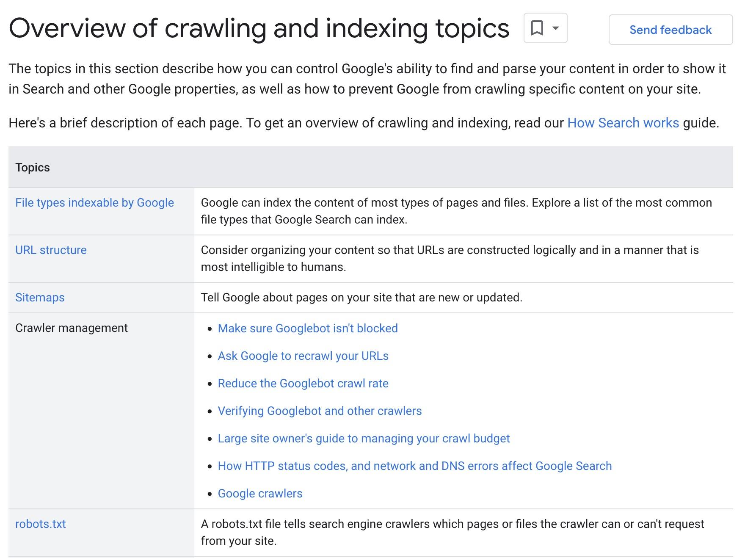Click the page title heading text
Screen dimensions: 756x558
pyautogui.click(x=259, y=29)
